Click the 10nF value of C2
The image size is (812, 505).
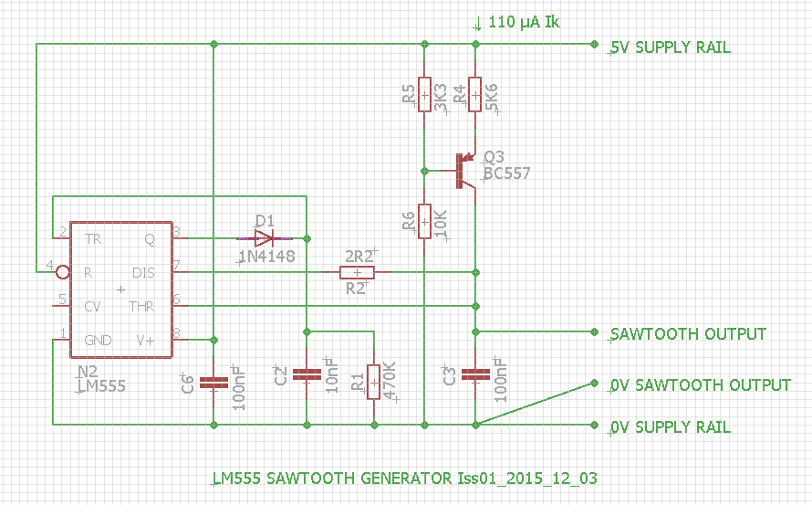coord(331,374)
